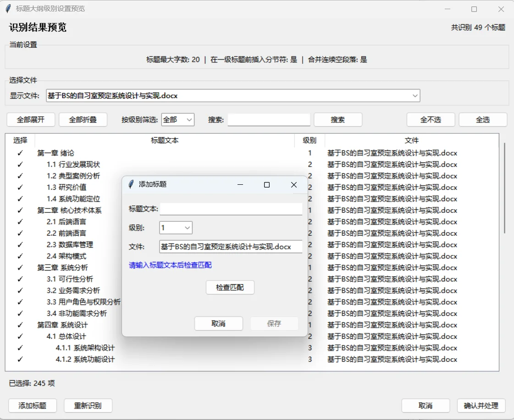Click the 重新识别 re-recognize button

click(88, 405)
